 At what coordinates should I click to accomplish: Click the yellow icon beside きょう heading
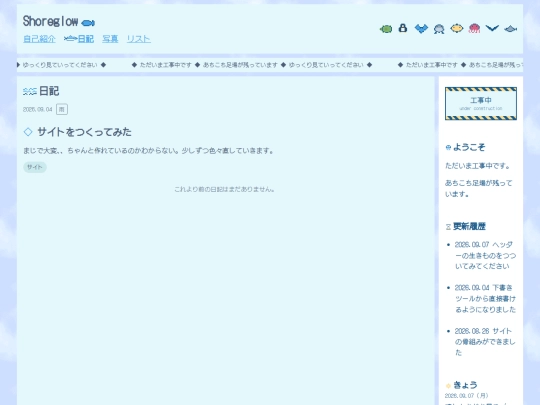point(448,385)
